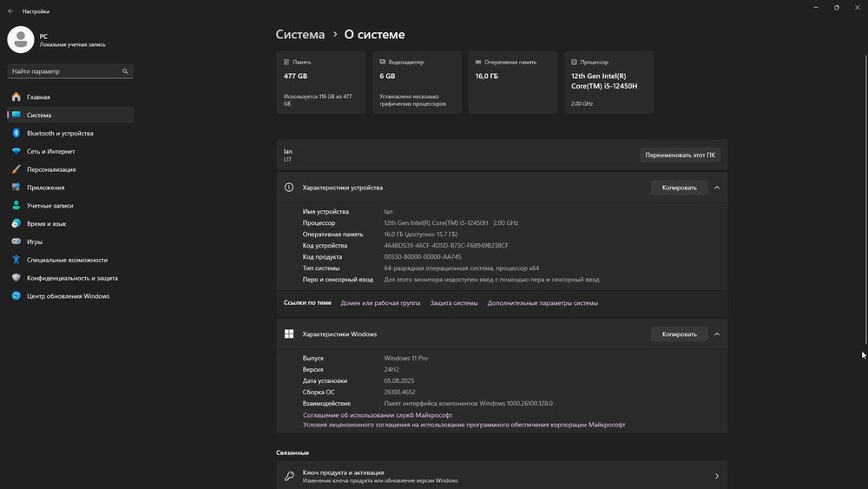Select the Система monitor icon
The image size is (868, 489).
16,115
